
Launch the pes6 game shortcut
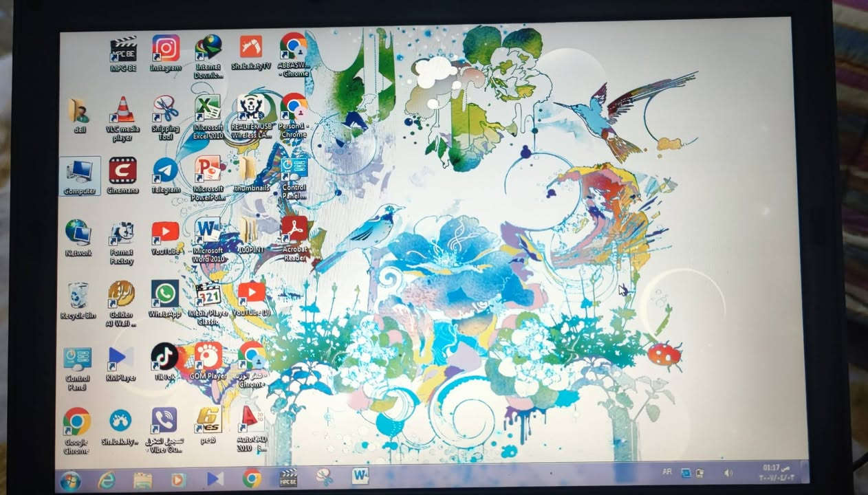click(x=208, y=425)
